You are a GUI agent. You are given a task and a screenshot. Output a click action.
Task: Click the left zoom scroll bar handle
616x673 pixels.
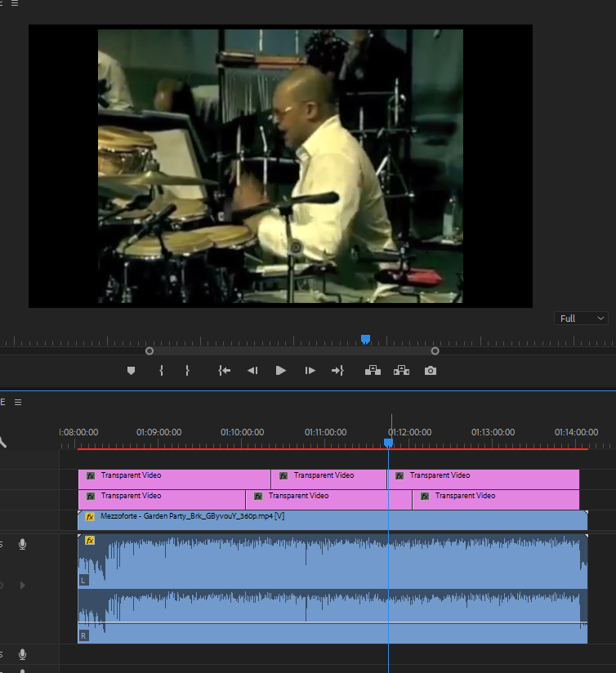(150, 351)
